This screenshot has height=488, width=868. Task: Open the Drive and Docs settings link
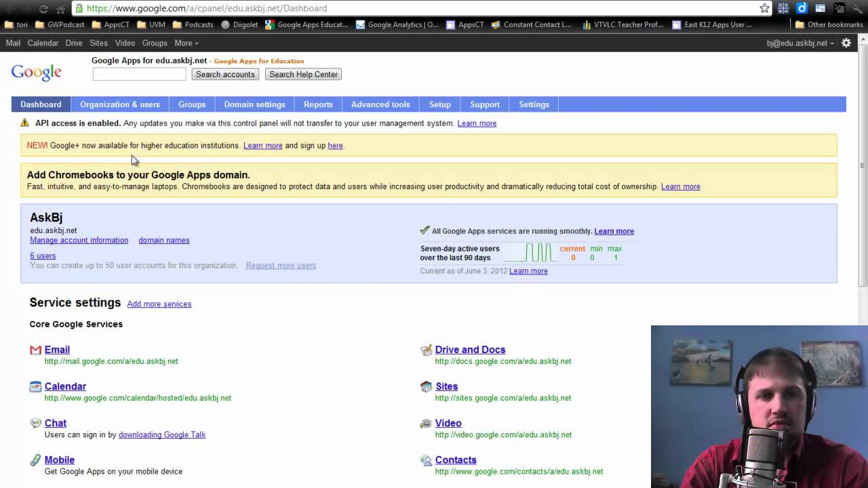[x=470, y=350]
